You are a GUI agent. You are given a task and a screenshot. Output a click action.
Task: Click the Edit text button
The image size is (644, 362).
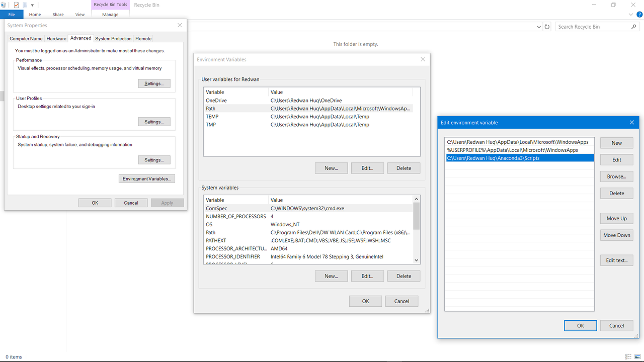[x=617, y=260]
